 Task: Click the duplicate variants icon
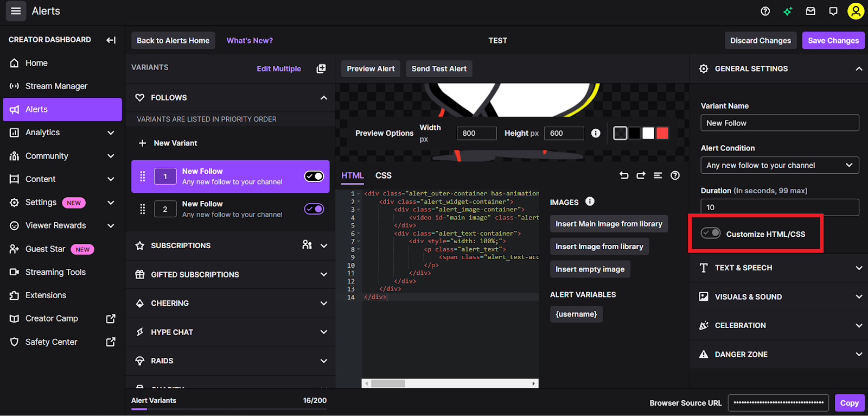pyautogui.click(x=321, y=68)
